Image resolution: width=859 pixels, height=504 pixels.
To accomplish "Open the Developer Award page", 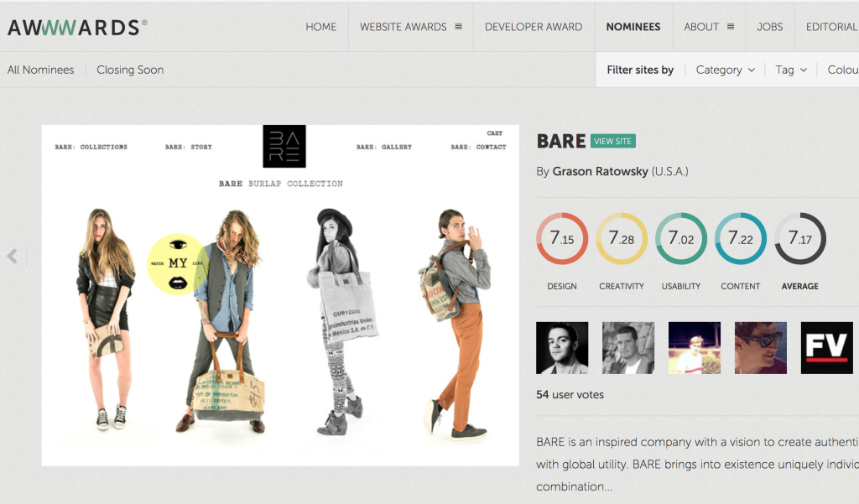I will [534, 26].
